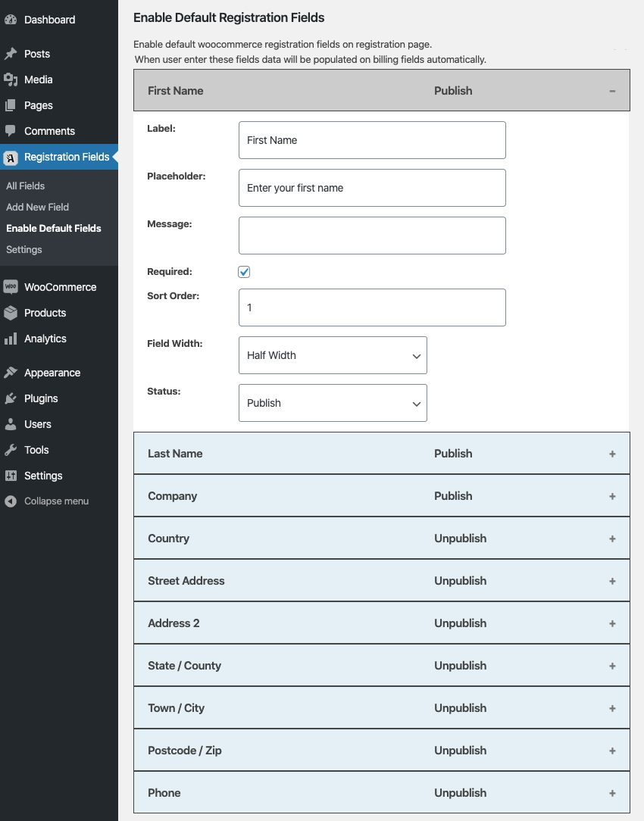Collapse the First Name field section

(x=612, y=90)
